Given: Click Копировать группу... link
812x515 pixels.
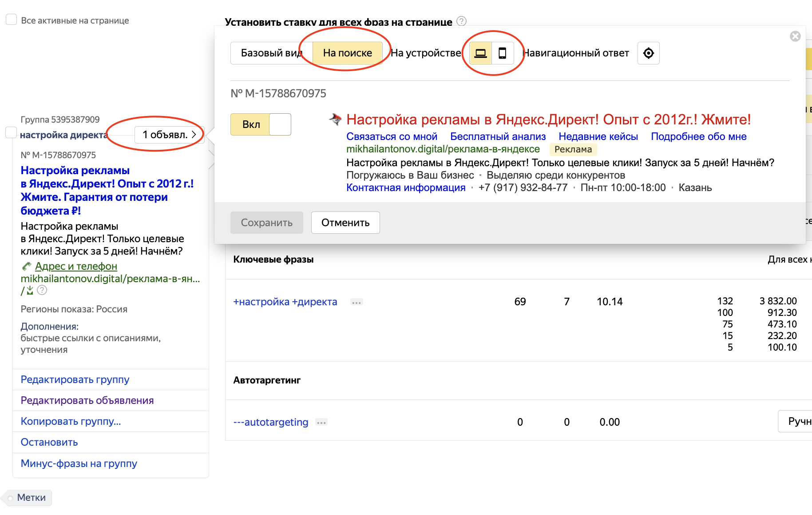Looking at the screenshot, I should (x=71, y=421).
